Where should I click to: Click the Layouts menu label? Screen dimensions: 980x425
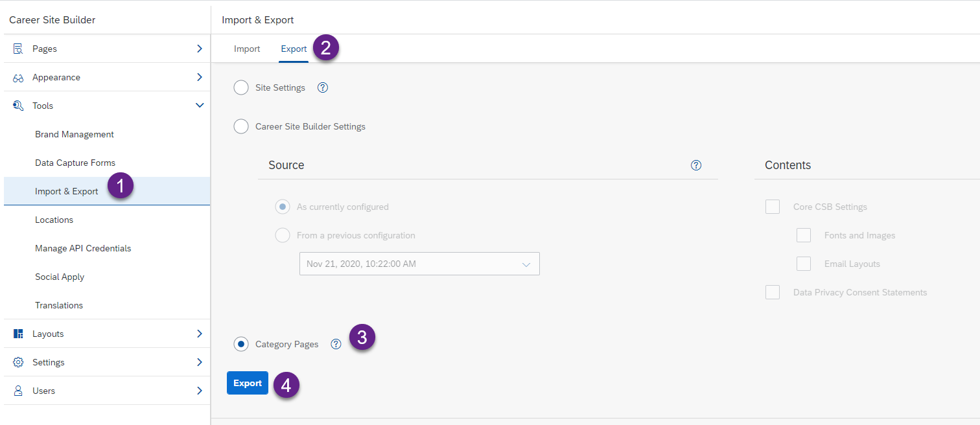(48, 334)
